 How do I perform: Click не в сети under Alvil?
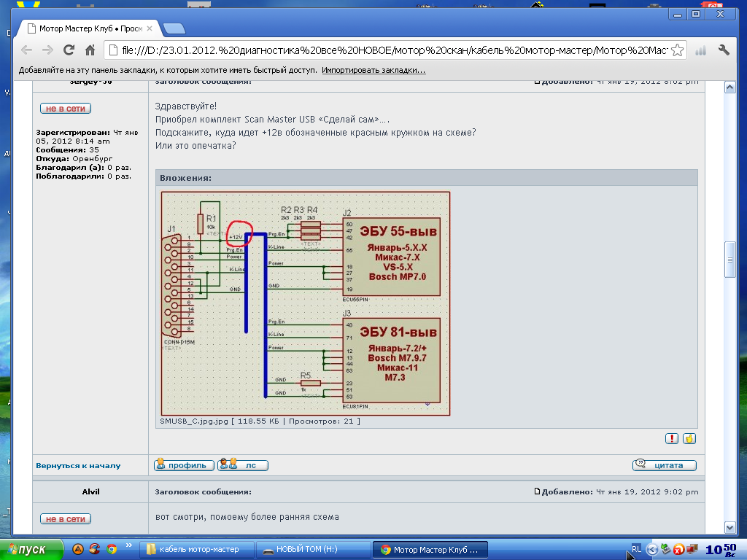(66, 519)
